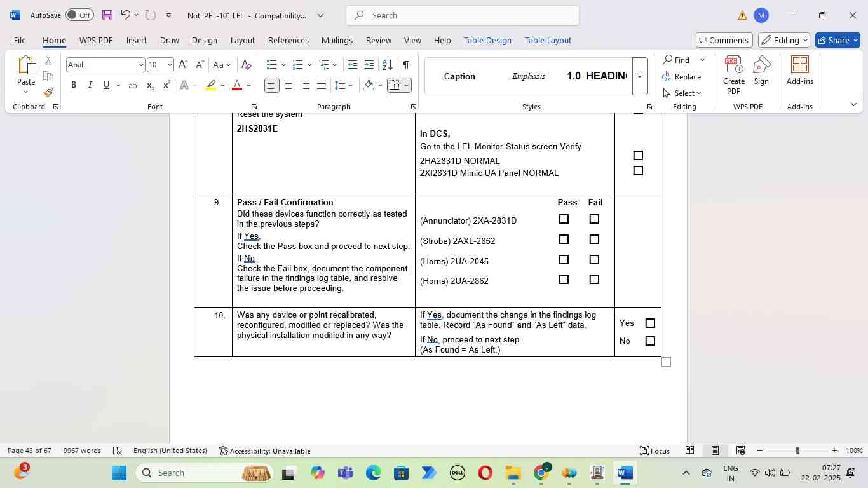
Task: Align text right
Action: pos(305,85)
